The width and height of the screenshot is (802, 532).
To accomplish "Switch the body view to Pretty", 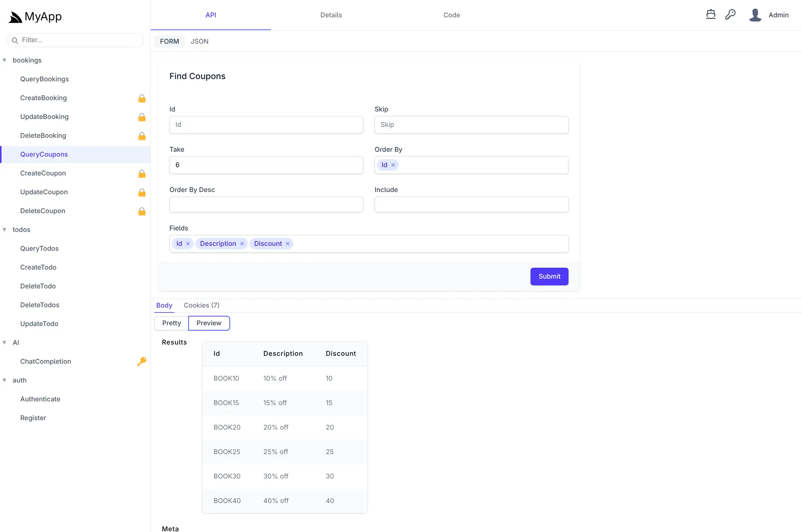I will coord(171,323).
